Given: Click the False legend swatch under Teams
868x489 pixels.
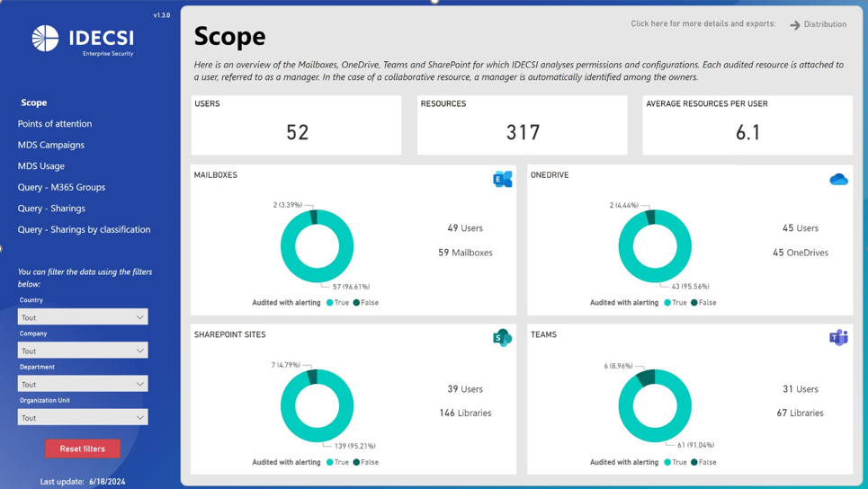Looking at the screenshot, I should 694,462.
